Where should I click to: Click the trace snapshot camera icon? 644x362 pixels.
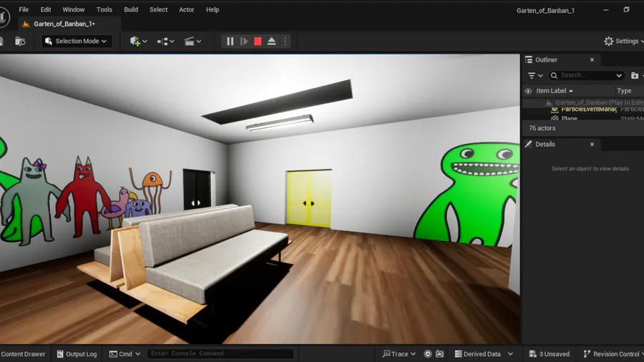pos(439,354)
